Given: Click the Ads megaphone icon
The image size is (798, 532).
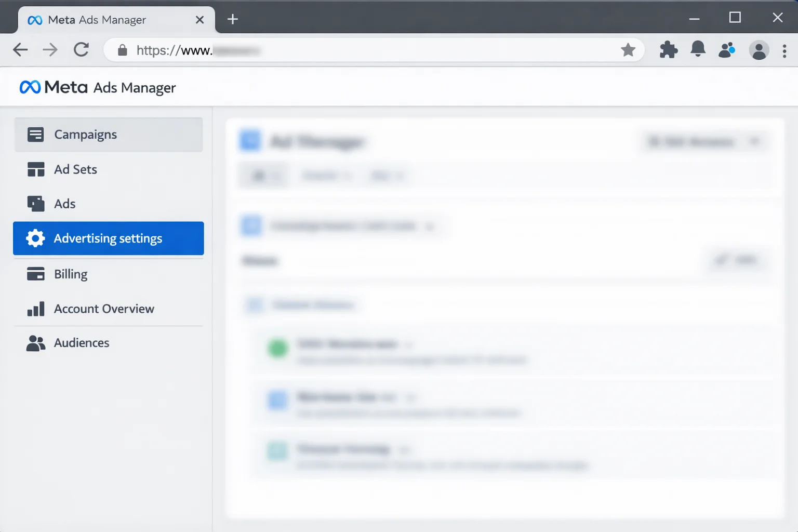Looking at the screenshot, I should click(35, 204).
